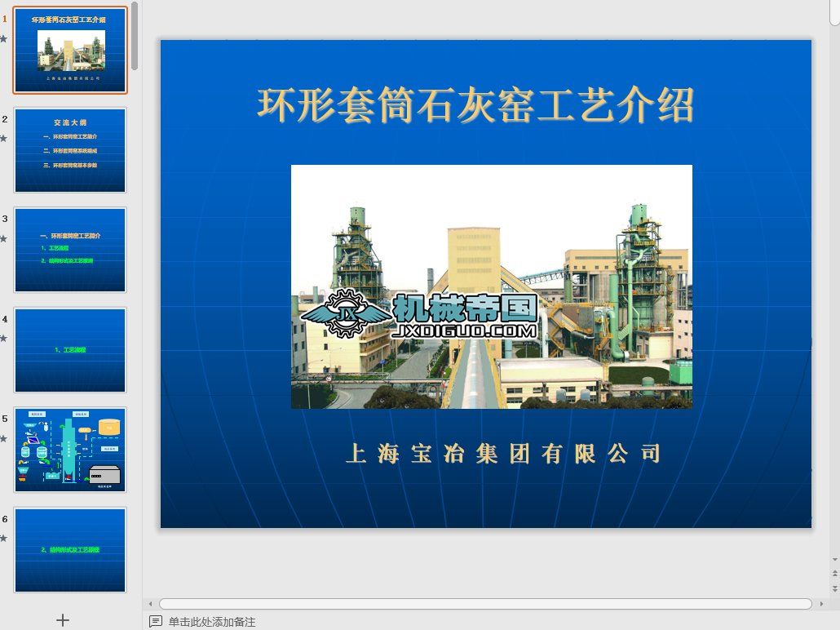Select slide 1 thumbnail in the panel
The image size is (840, 630).
[x=70, y=50]
